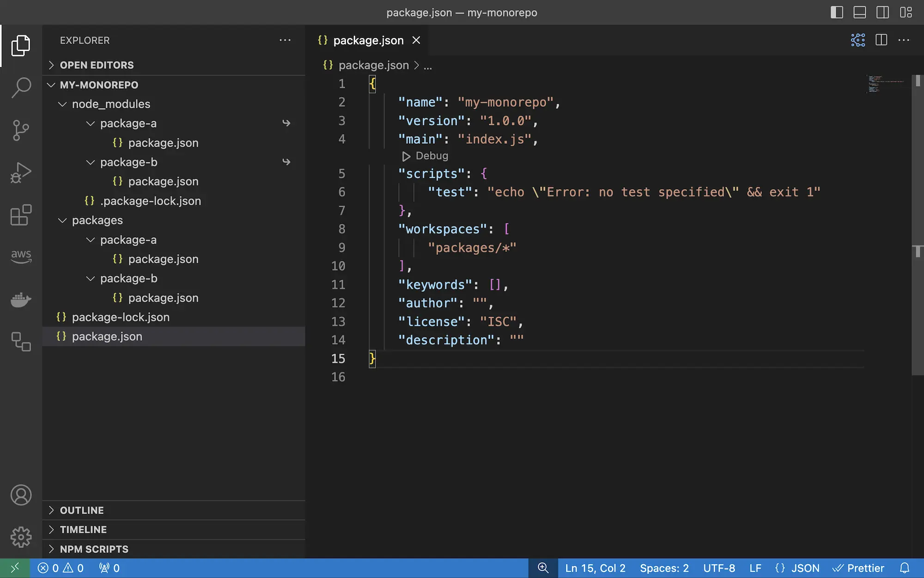This screenshot has width=924, height=578.
Task: Toggle bottom panel visibility
Action: (860, 12)
